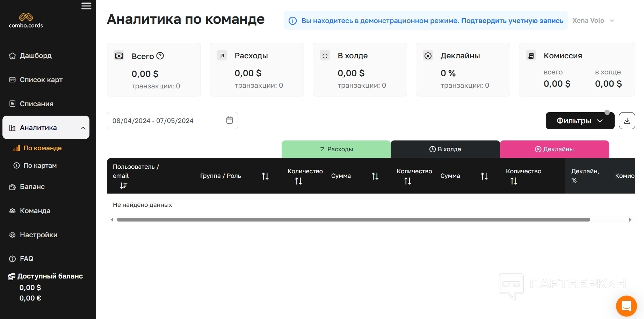Open the Xena Volo account menu
Image resolution: width=644 pixels, height=319 pixels.
click(593, 21)
